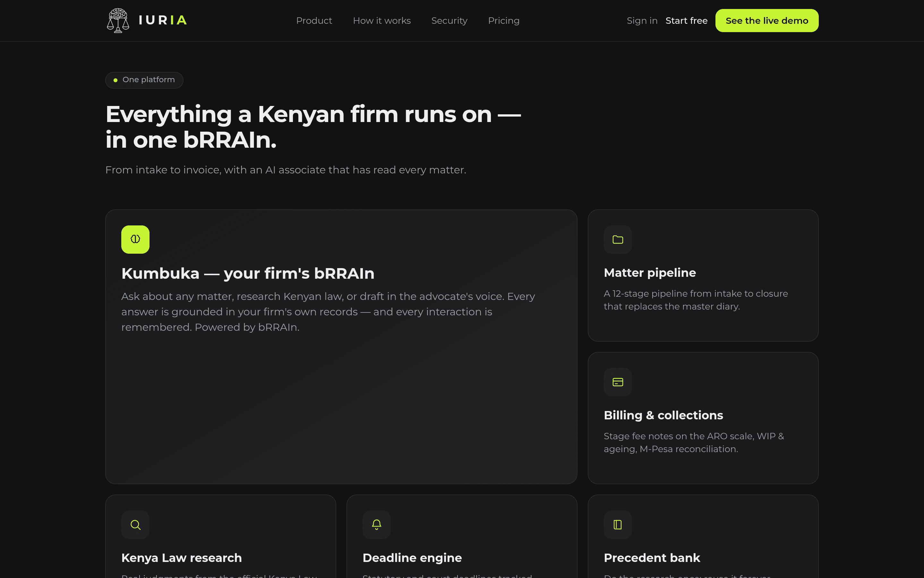
Task: Open the Product nav item
Action: tap(314, 21)
